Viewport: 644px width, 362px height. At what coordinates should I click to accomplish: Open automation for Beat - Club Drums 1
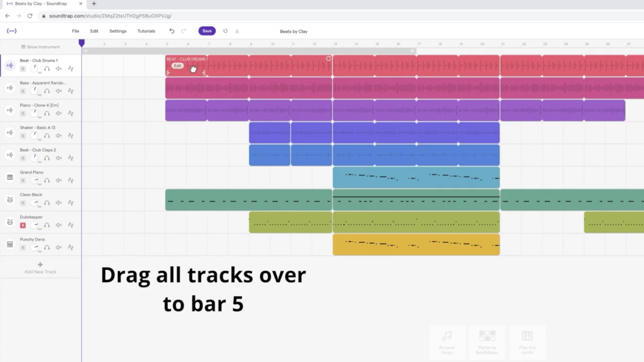71,69
